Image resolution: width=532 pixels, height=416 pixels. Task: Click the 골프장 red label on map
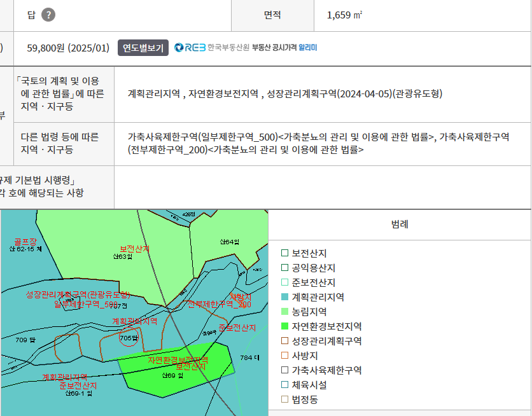25,242
